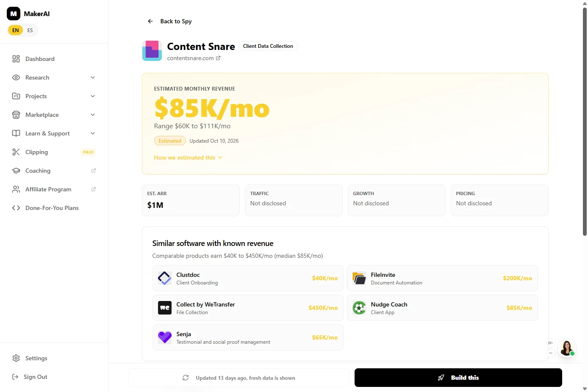The height and width of the screenshot is (392, 588).
Task: Open the Clipping menu item
Action: [54, 152]
